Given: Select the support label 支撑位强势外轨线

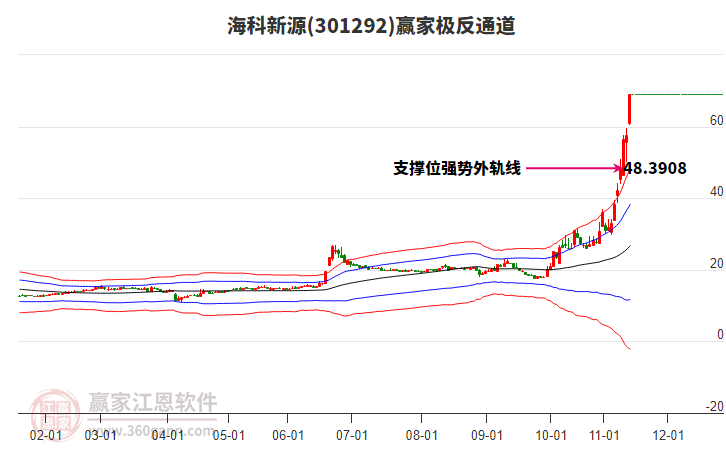Looking at the screenshot, I should [x=457, y=168].
